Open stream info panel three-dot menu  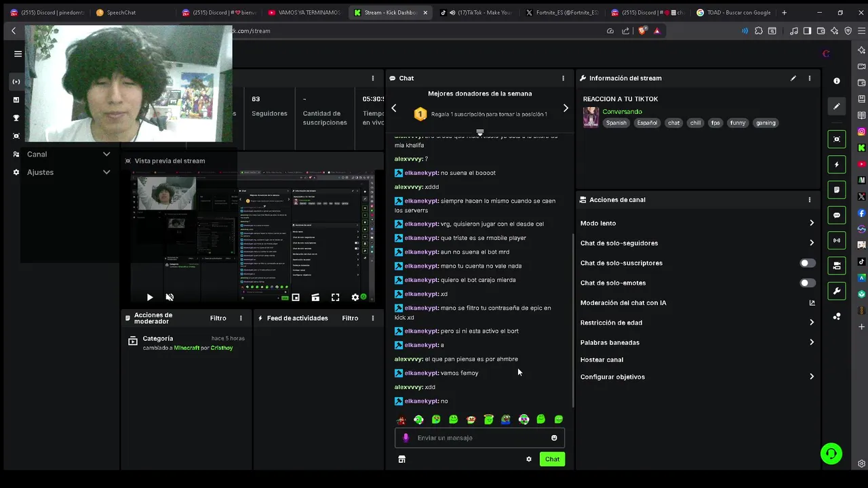click(x=809, y=78)
